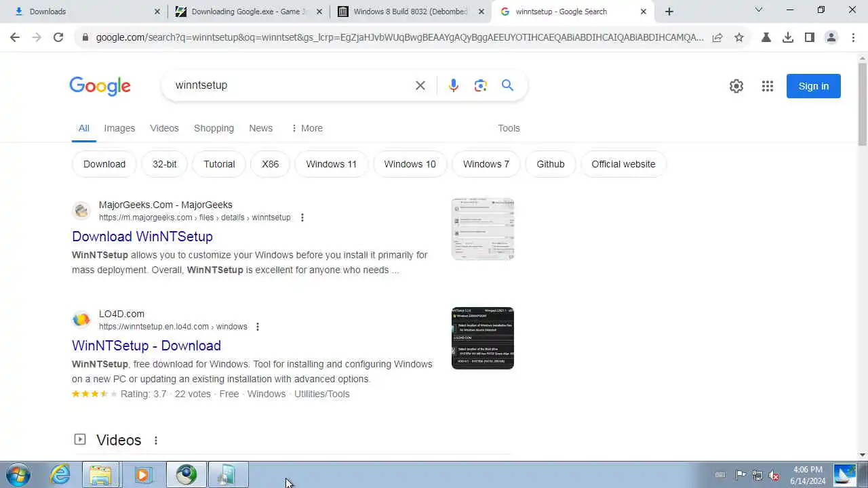
Task: Filter by the X86 chip
Action: [270, 164]
